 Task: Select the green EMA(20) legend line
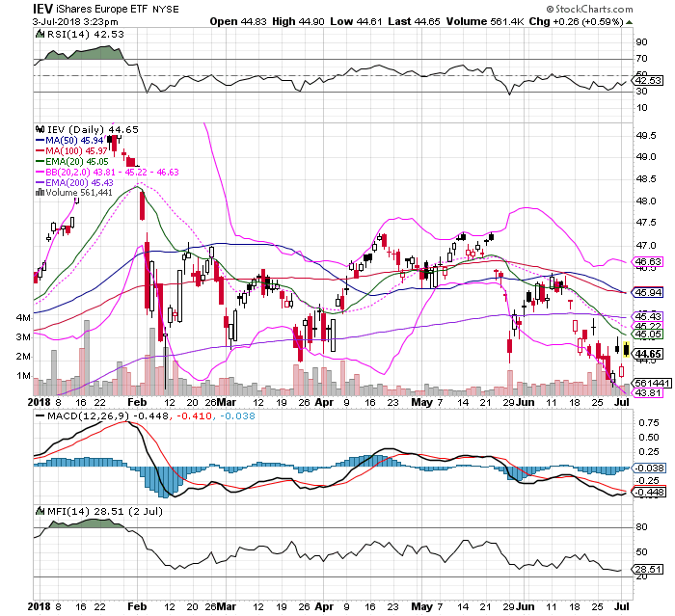(40, 161)
